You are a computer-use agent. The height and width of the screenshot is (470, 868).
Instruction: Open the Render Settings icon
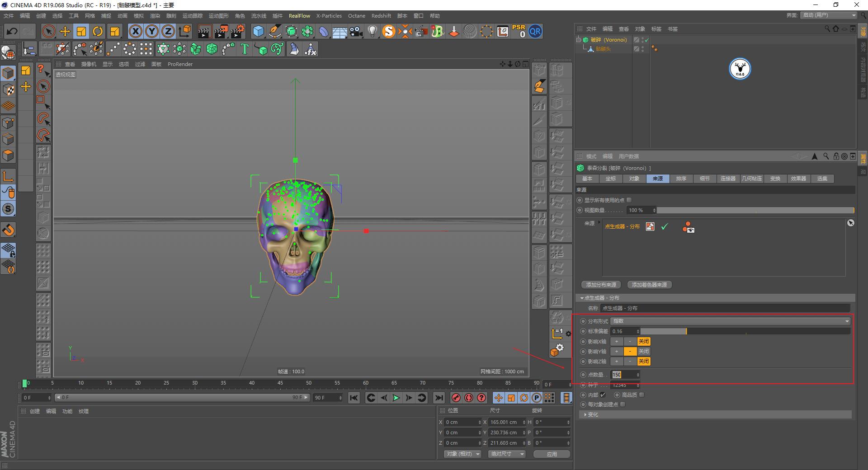point(237,31)
